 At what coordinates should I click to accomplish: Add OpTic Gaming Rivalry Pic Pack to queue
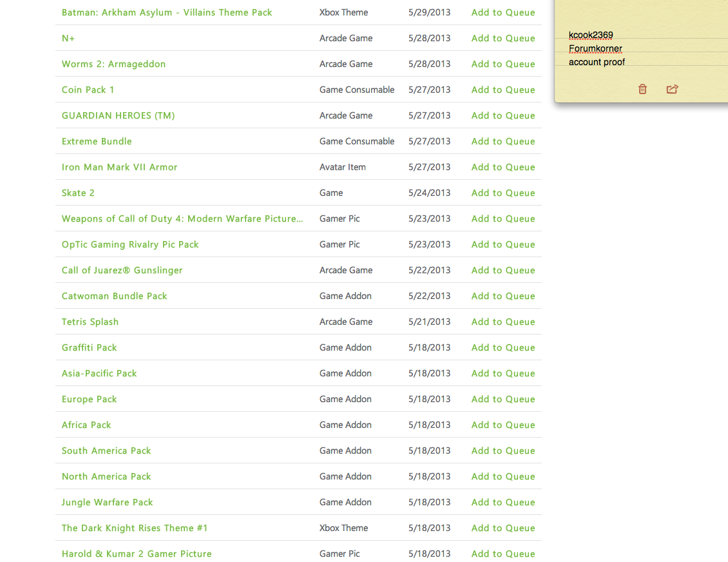point(503,244)
